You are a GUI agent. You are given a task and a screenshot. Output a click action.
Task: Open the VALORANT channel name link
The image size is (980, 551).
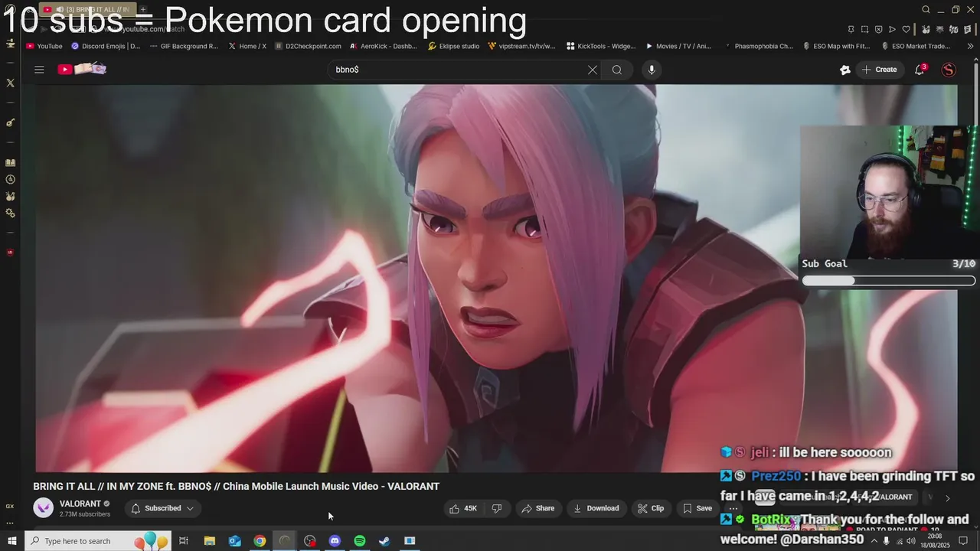pyautogui.click(x=80, y=504)
